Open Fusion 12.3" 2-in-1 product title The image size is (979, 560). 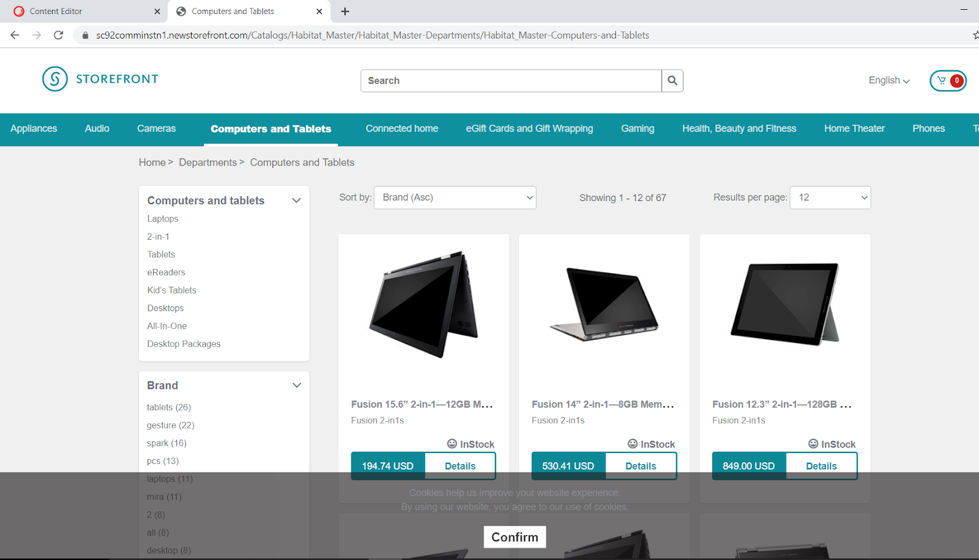point(782,404)
